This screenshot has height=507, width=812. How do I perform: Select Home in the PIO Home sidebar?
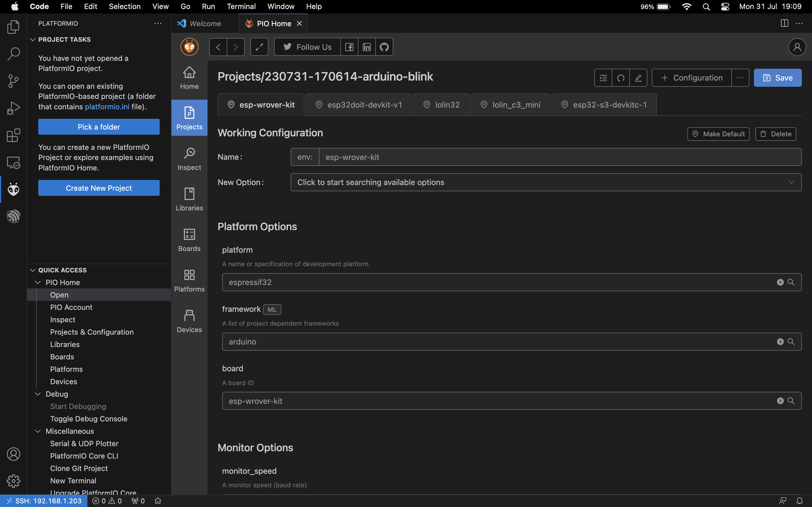coord(189,77)
